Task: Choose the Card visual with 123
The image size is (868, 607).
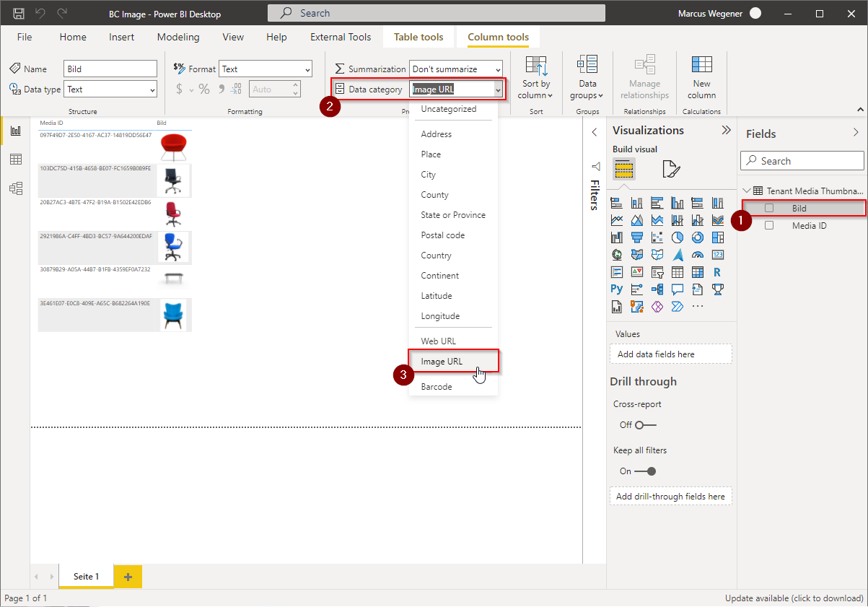Action: coord(718,255)
